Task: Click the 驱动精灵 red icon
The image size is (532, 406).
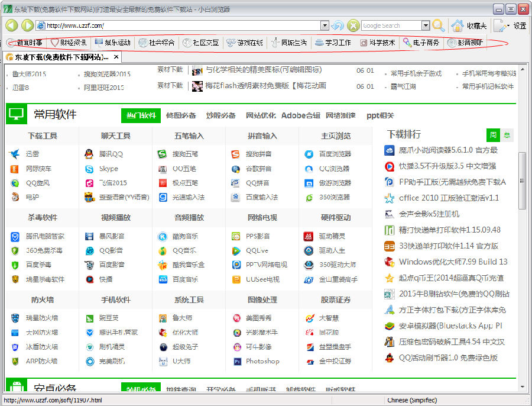Action: pyautogui.click(x=309, y=236)
